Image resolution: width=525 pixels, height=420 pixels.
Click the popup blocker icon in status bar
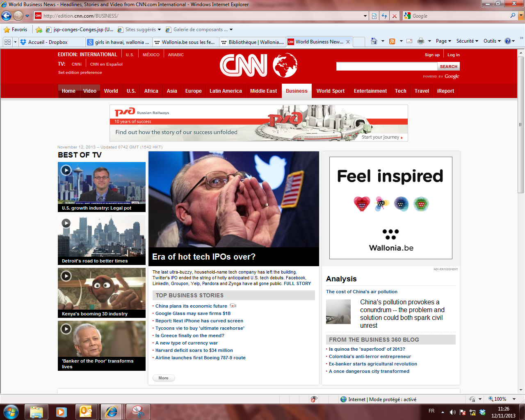pyautogui.click(x=314, y=399)
